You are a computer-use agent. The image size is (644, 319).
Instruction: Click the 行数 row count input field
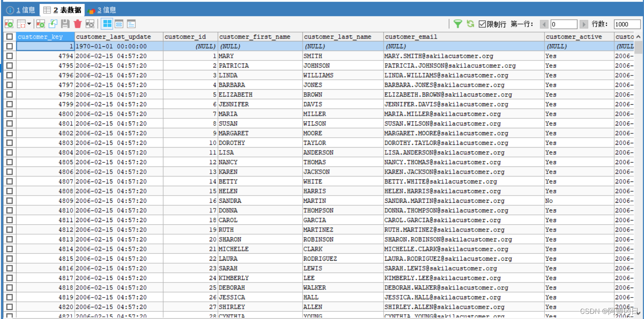(x=626, y=24)
